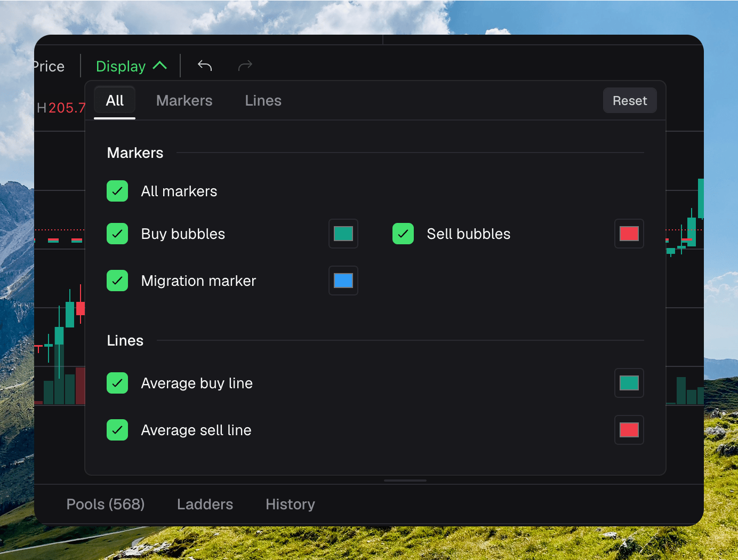Select the All tab
The image size is (738, 560).
tap(115, 101)
